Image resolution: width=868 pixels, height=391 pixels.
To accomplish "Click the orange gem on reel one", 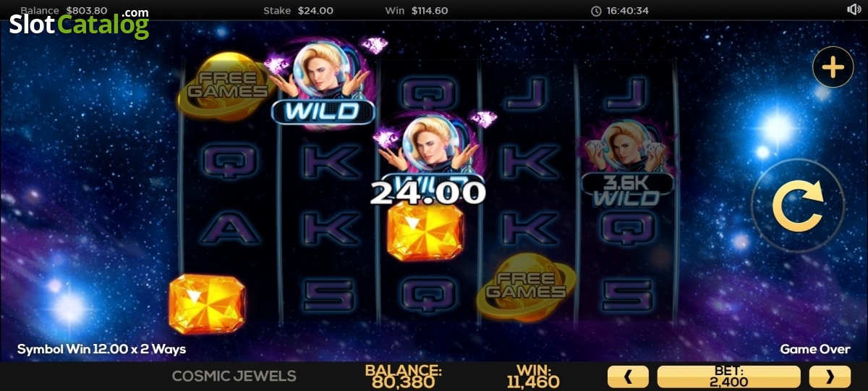I will point(207,303).
